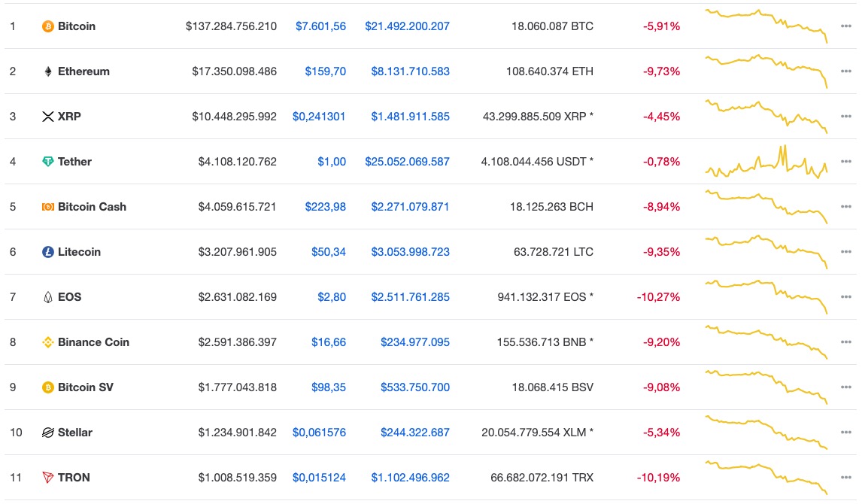Click the Ethereum diamond icon
The image size is (862, 504).
point(48,71)
